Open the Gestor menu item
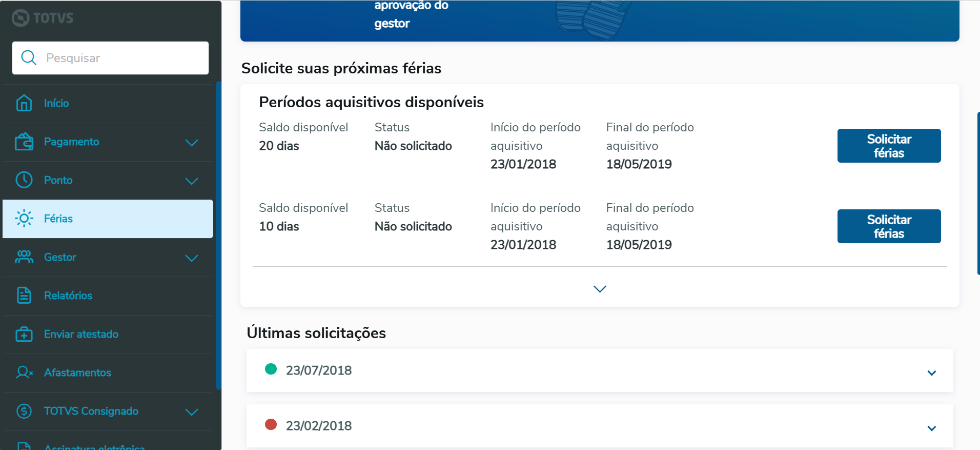Viewport: 980px width, 450px height. point(60,257)
